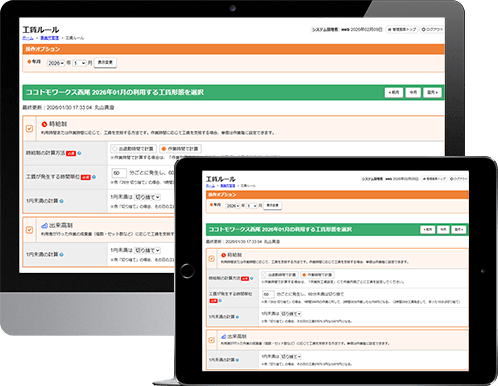Go to 翌月 on the monitor

tap(432, 92)
